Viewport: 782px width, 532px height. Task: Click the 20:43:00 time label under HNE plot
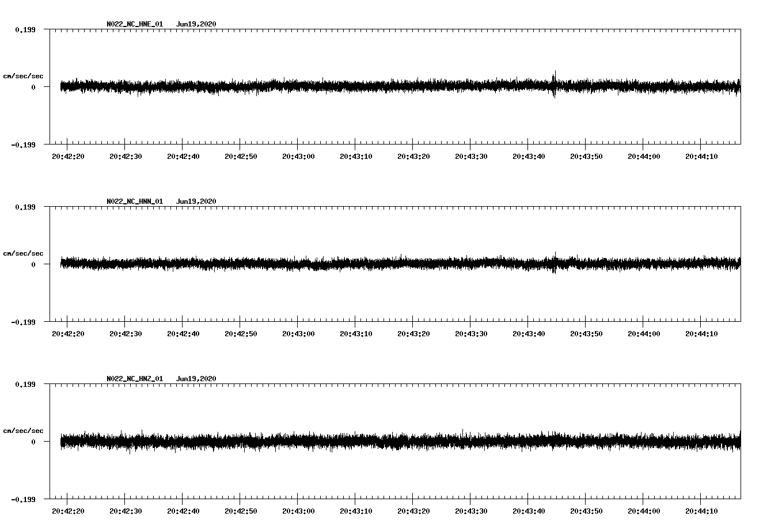(298, 157)
